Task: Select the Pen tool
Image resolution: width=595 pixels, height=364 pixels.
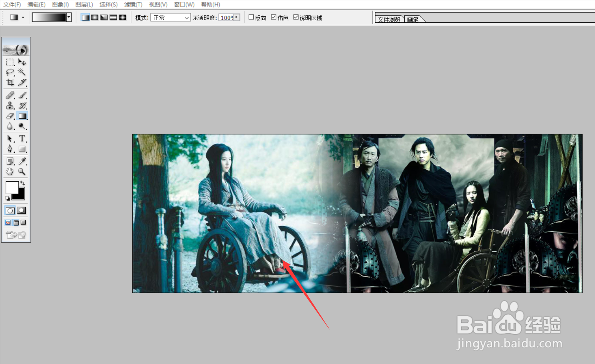Action: [x=10, y=149]
